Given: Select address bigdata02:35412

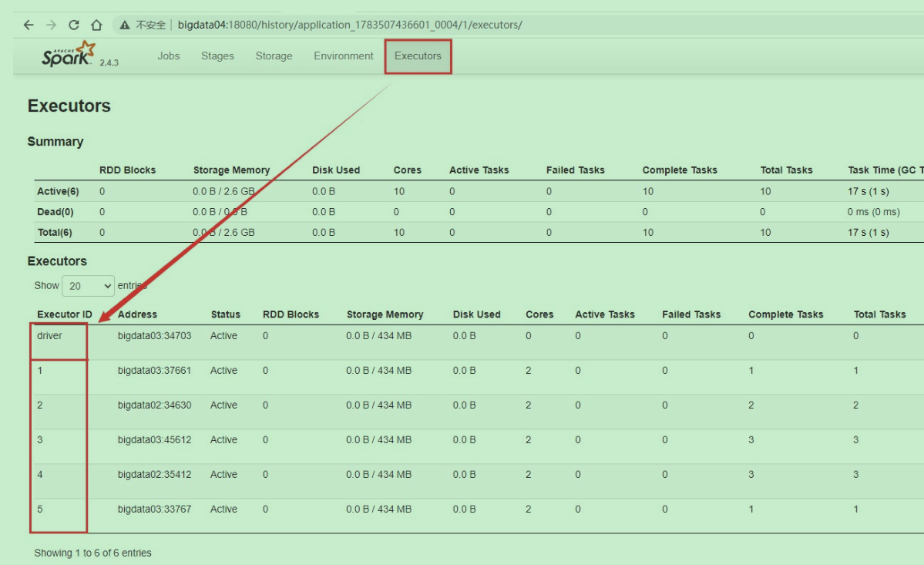Looking at the screenshot, I should click(x=154, y=475).
